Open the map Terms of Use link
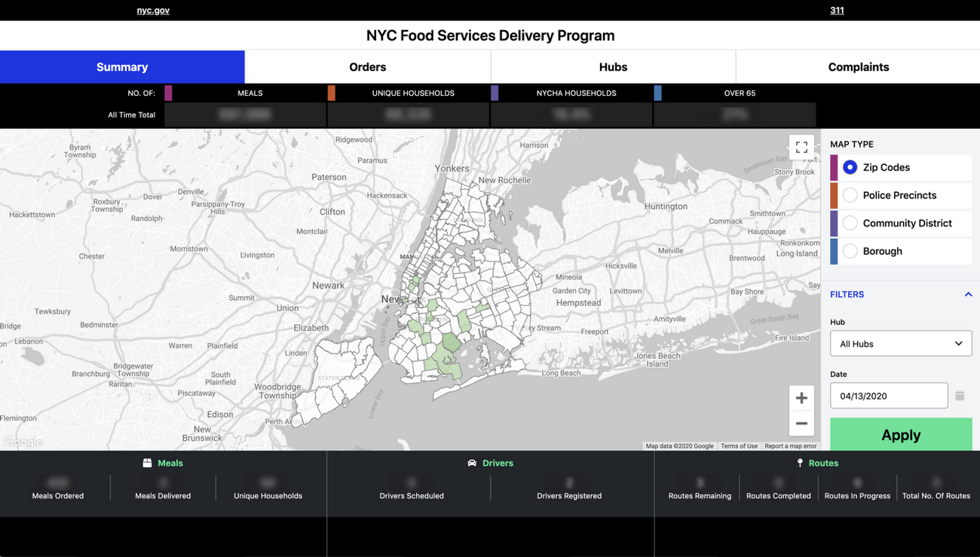 coord(739,446)
